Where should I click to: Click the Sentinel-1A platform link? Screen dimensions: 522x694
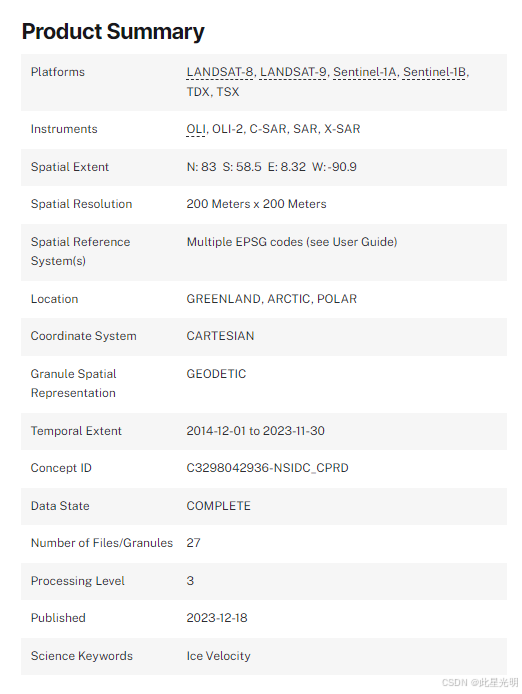pos(365,72)
